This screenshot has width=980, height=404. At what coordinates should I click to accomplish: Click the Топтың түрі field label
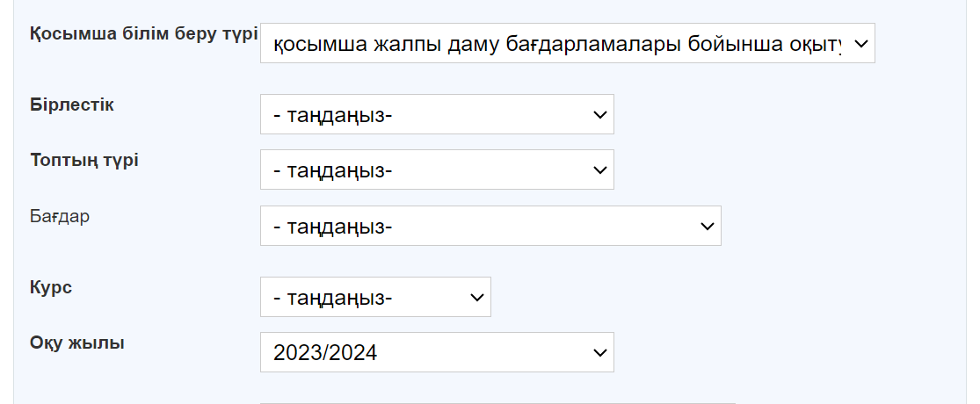pyautogui.click(x=84, y=161)
